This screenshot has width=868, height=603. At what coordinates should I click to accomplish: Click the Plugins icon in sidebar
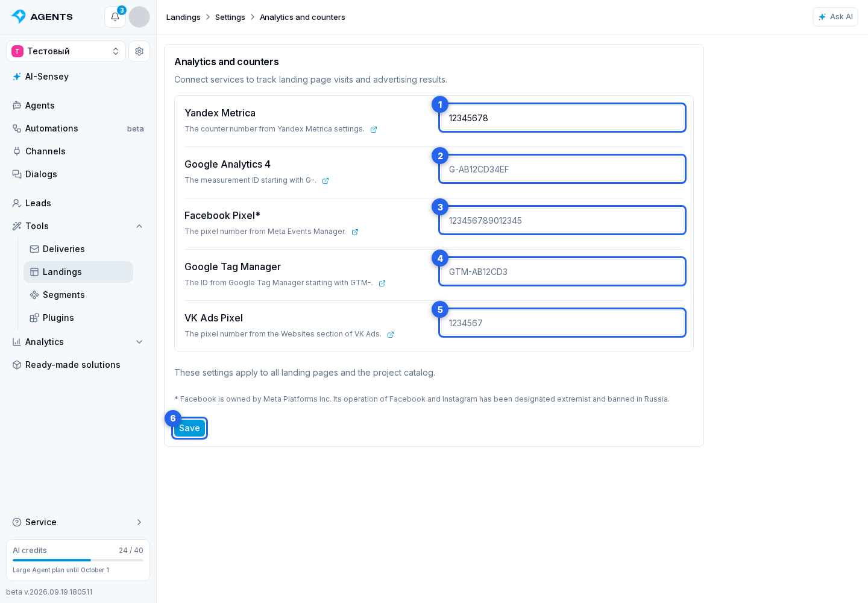[34, 318]
